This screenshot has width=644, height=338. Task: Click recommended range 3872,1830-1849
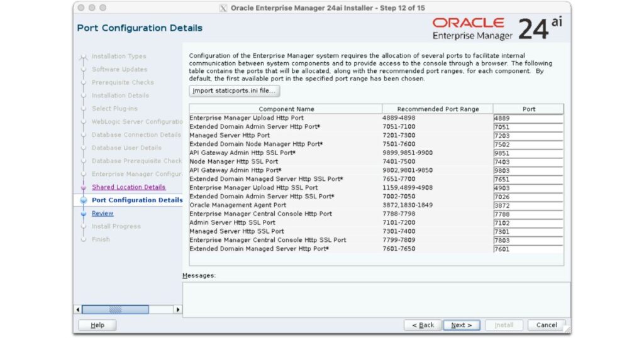coord(408,205)
